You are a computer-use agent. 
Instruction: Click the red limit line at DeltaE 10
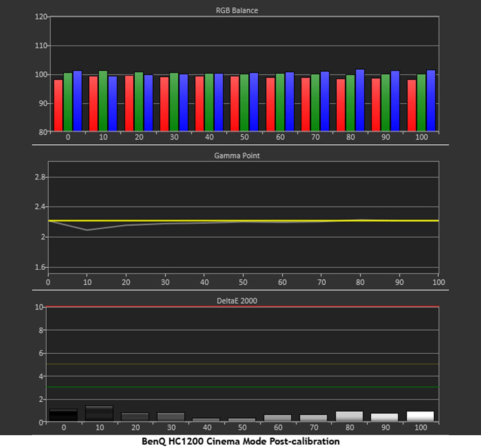coord(243,307)
